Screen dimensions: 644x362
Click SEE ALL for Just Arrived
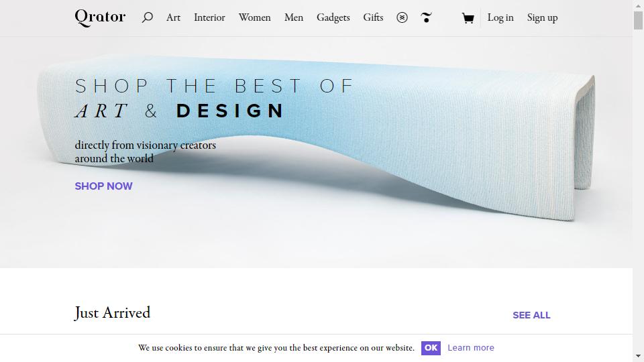(531, 315)
